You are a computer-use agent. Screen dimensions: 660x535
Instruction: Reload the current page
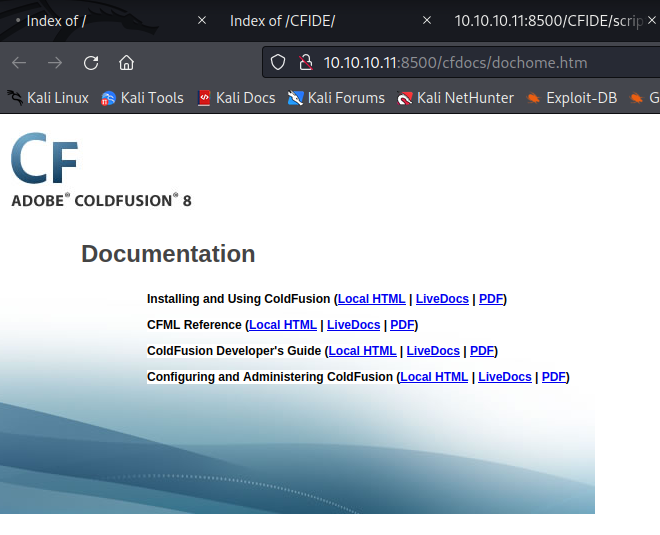pos(91,63)
